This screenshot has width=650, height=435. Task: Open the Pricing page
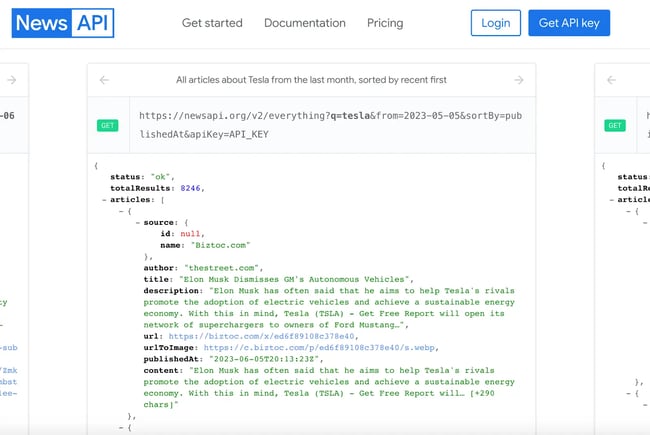tap(385, 23)
